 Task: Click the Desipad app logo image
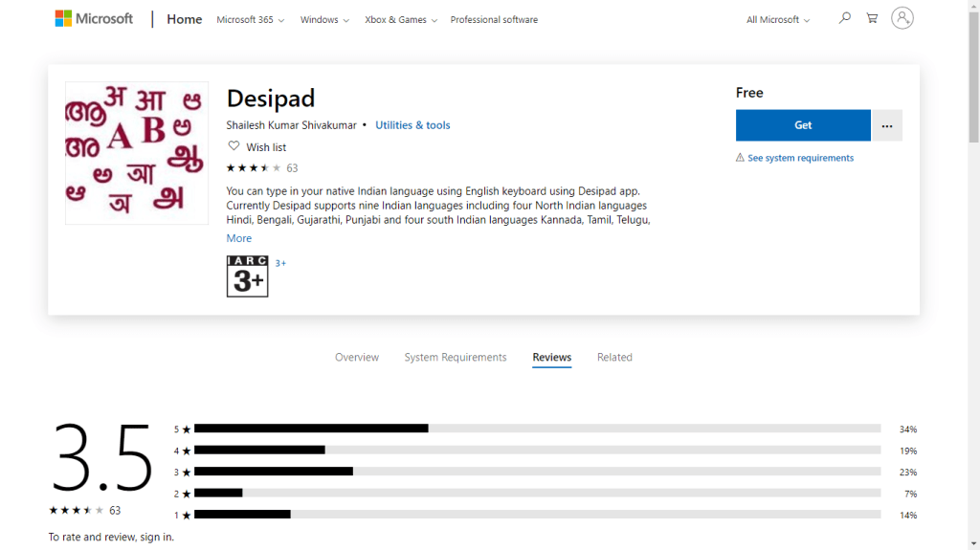coord(137,153)
